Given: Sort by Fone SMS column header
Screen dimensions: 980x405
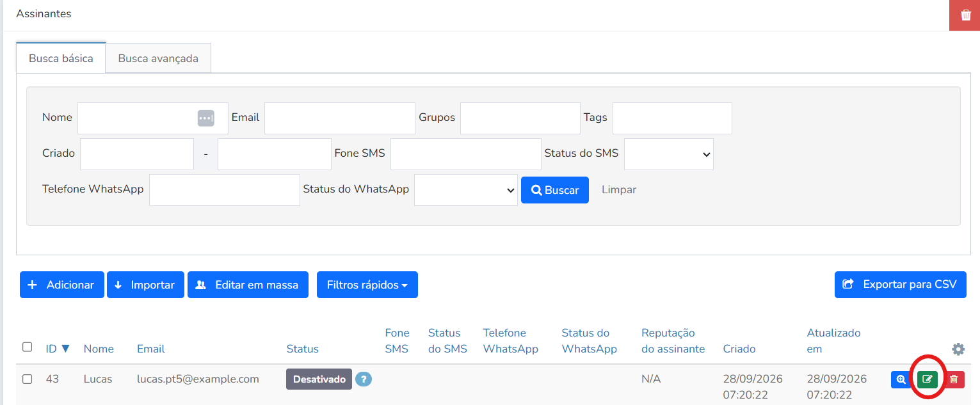Looking at the screenshot, I should tap(397, 341).
